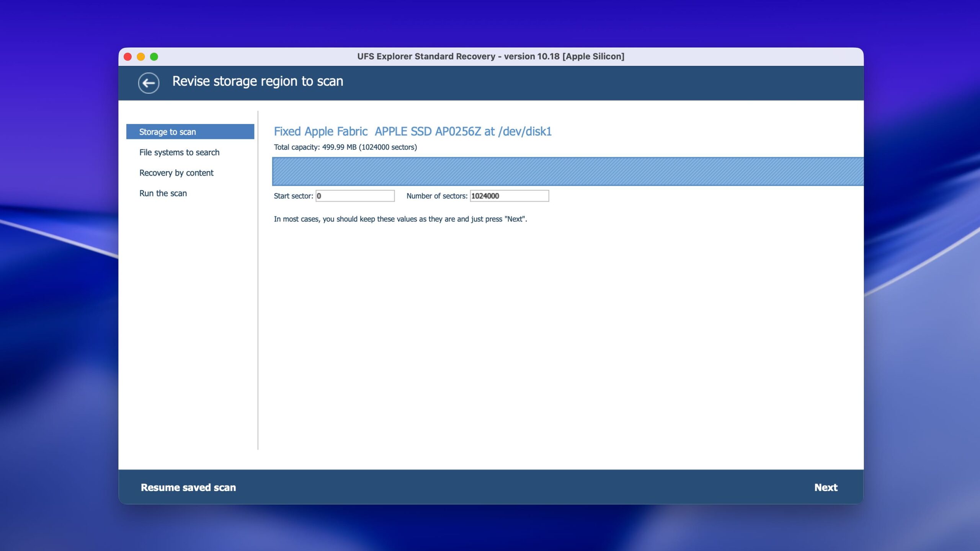The height and width of the screenshot is (551, 980).
Task: Go to Recovery by content step
Action: [x=176, y=173]
